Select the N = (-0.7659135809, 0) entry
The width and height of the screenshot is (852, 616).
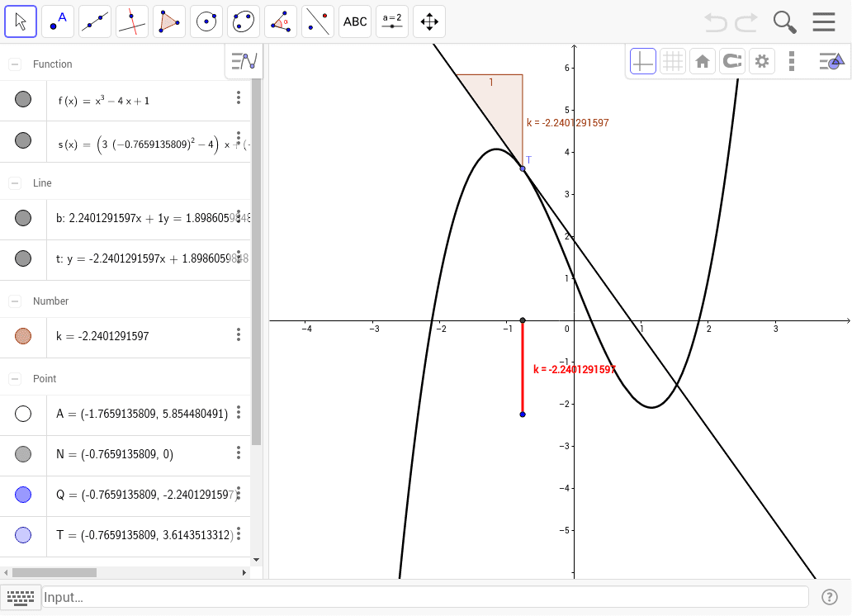pos(115,454)
